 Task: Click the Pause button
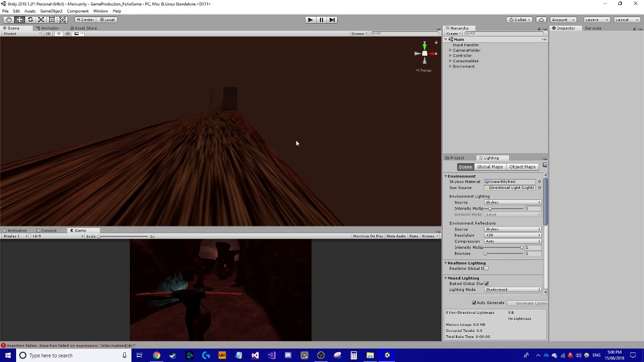click(321, 20)
